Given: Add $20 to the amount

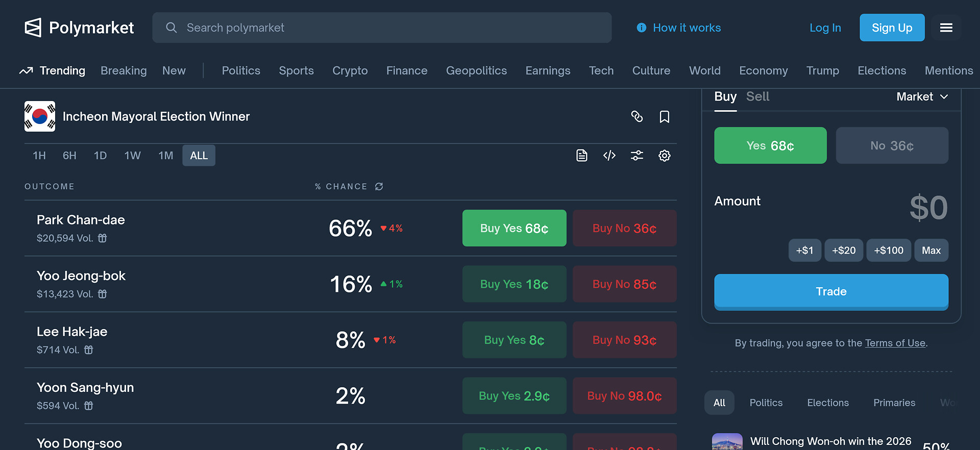Looking at the screenshot, I should pyautogui.click(x=843, y=250).
